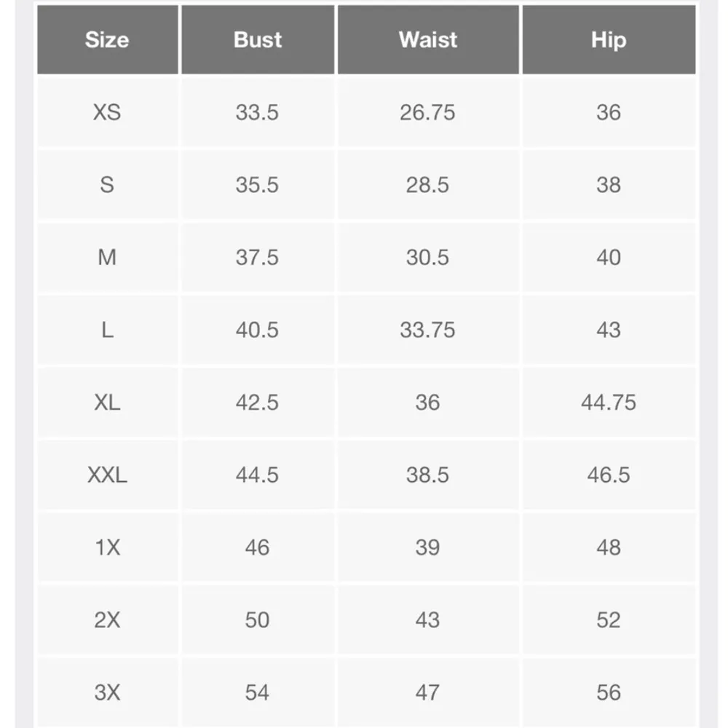Viewport: 728px width, 728px height.
Task: Click the XL hip value 44.75
Action: point(609,402)
